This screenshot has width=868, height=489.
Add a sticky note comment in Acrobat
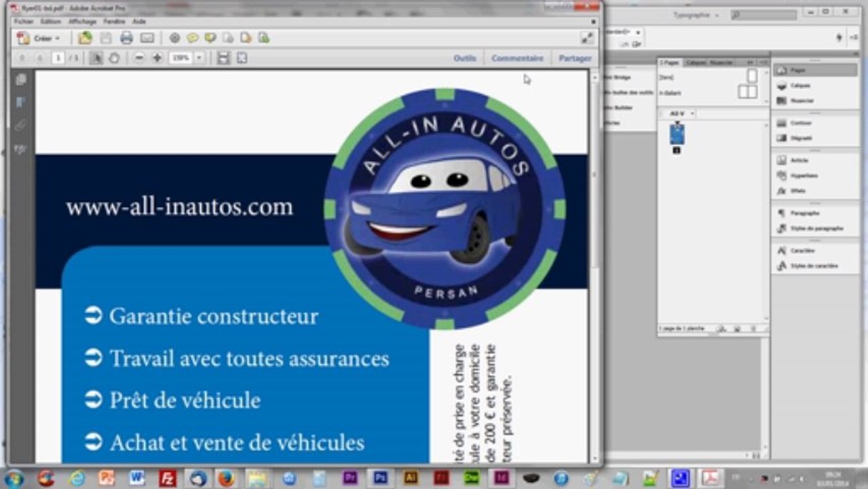click(193, 38)
